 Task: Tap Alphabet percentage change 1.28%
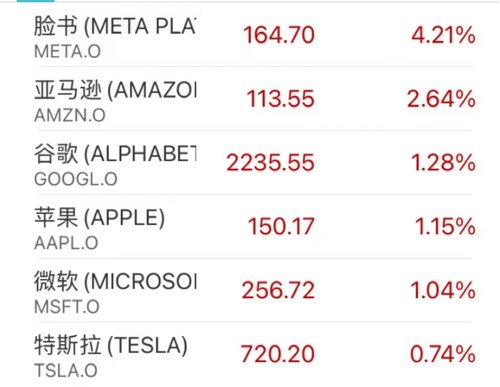point(443,163)
